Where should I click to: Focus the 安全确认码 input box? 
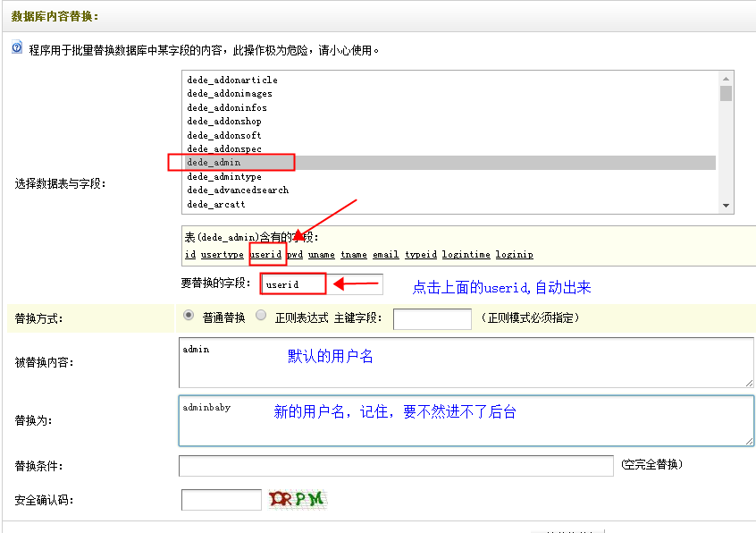[222, 500]
